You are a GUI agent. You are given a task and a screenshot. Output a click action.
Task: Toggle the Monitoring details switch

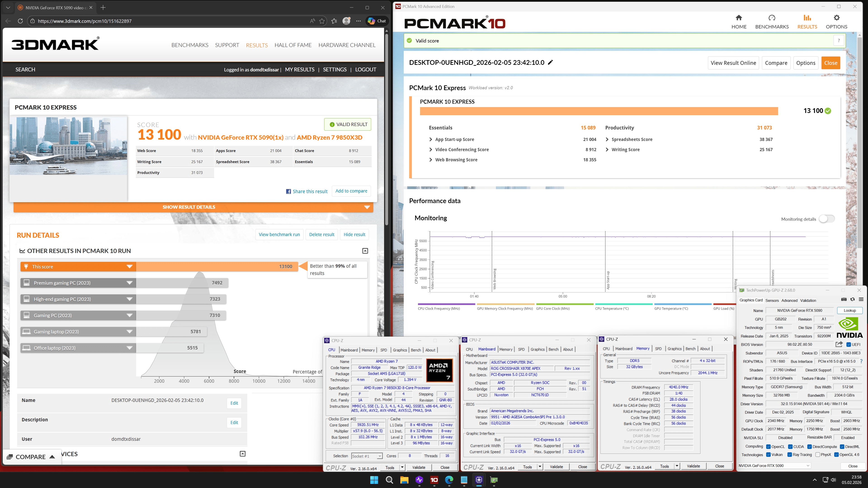click(827, 219)
